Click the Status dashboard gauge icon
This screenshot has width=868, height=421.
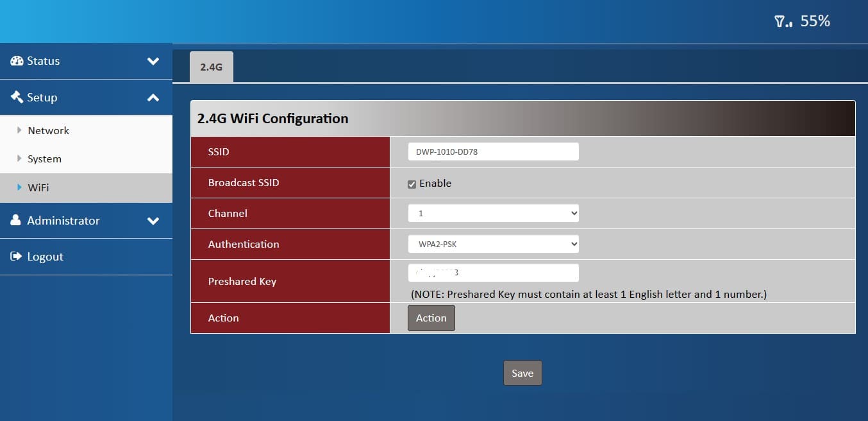tap(17, 61)
